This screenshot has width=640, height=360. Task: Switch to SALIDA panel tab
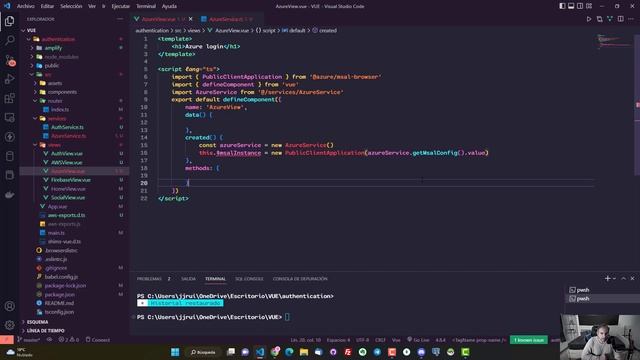(188, 278)
